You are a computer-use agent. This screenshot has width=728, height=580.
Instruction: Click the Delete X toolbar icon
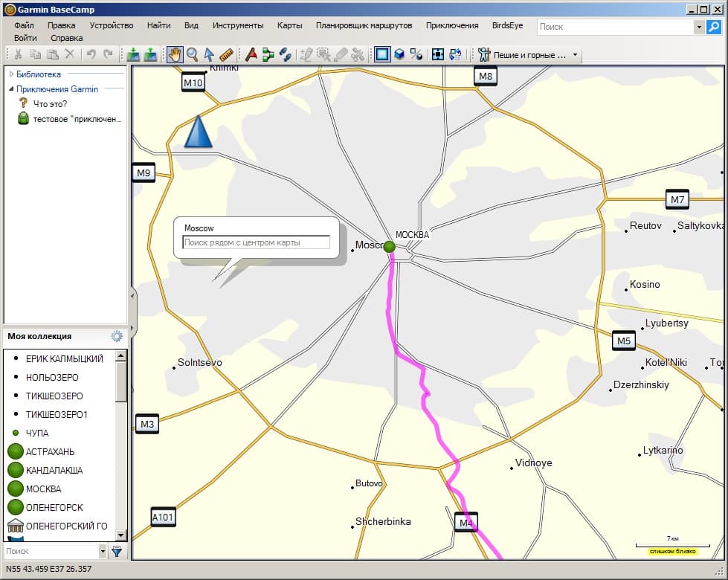point(70,54)
